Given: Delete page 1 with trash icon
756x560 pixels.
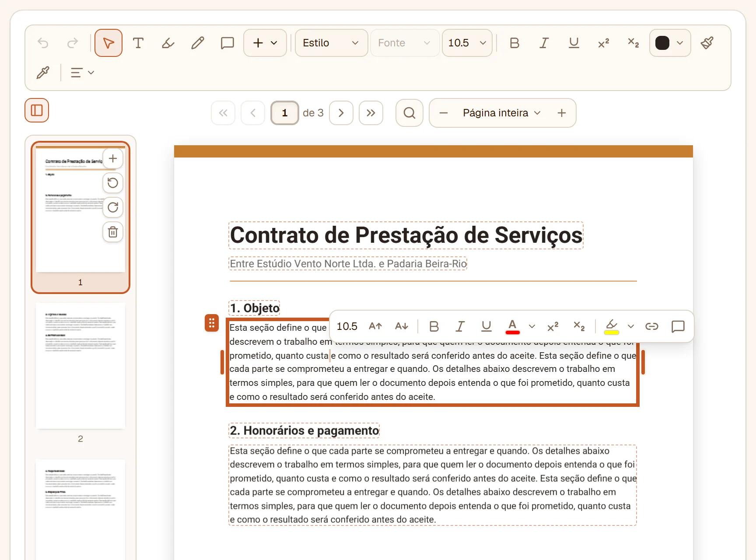Looking at the screenshot, I should (113, 232).
